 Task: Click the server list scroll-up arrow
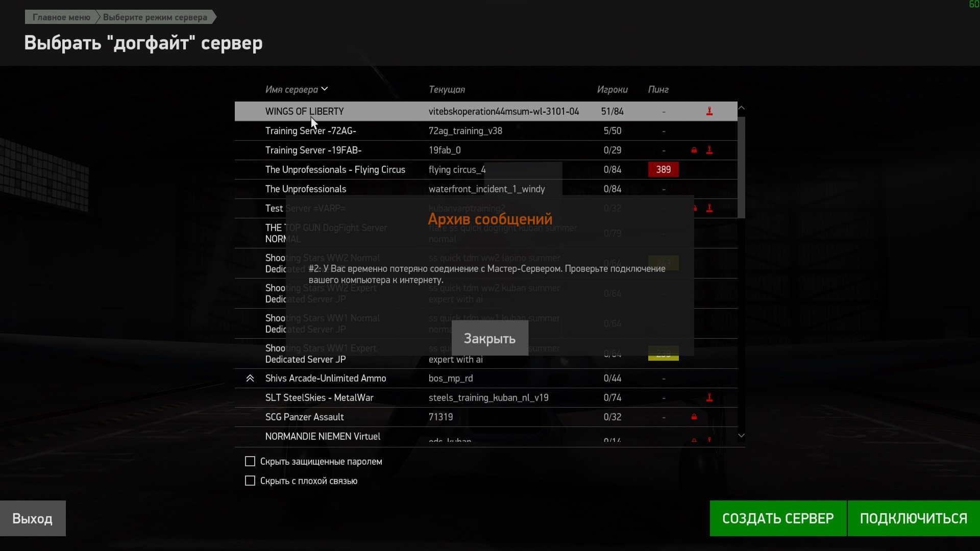coord(742,108)
